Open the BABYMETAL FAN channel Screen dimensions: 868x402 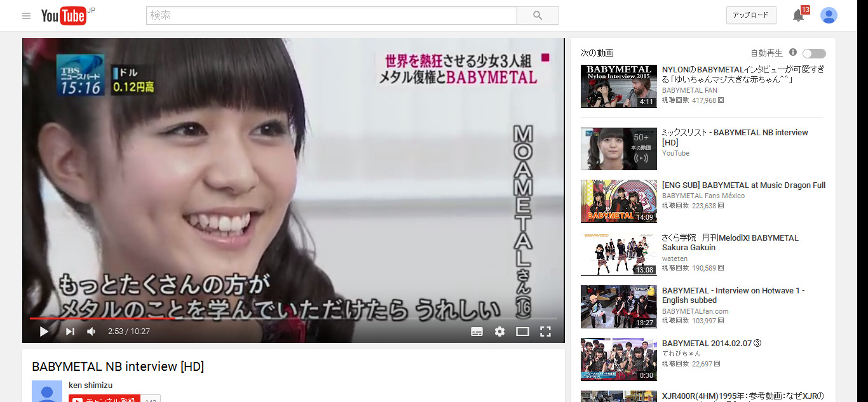(689, 90)
